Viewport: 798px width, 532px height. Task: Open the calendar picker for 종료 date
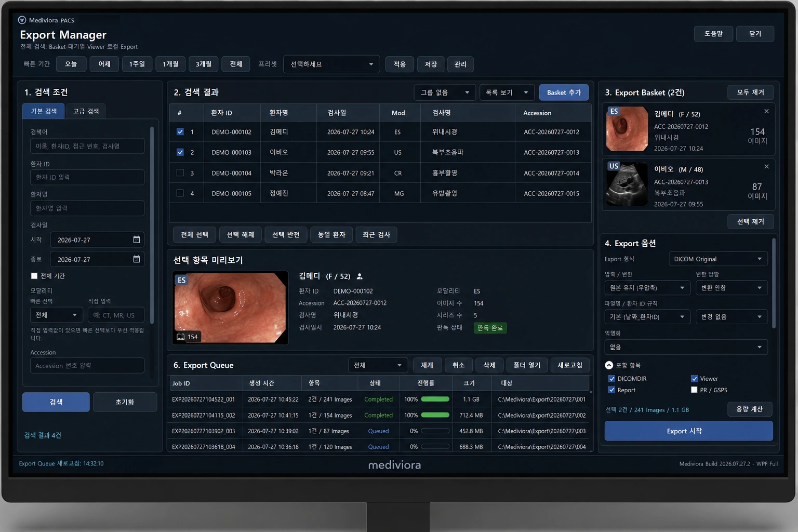[x=137, y=259]
